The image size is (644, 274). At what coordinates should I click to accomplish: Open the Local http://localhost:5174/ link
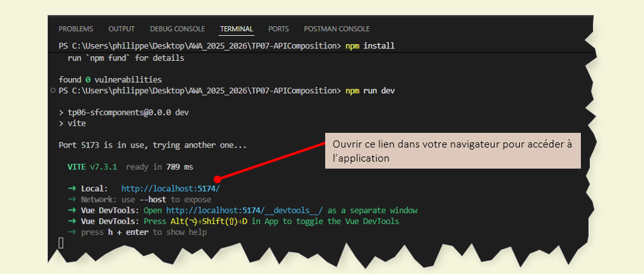coord(170,189)
